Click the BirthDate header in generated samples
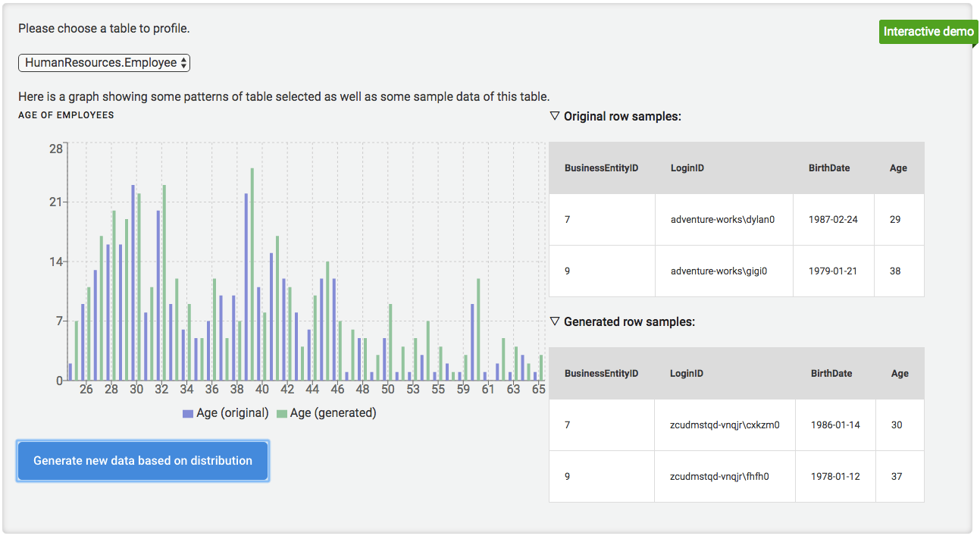The image size is (980, 539). [x=835, y=374]
